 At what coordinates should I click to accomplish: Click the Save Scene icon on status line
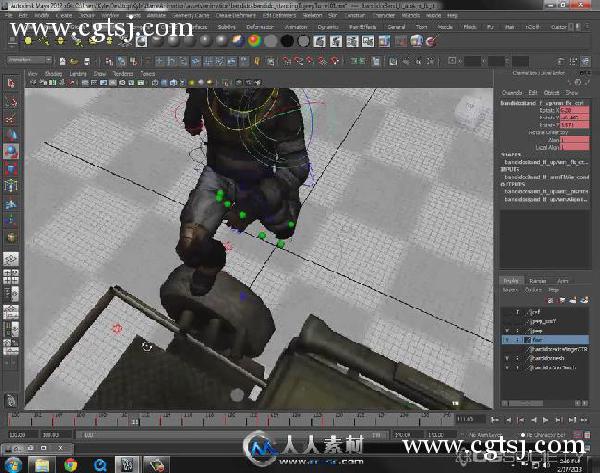pos(87,61)
